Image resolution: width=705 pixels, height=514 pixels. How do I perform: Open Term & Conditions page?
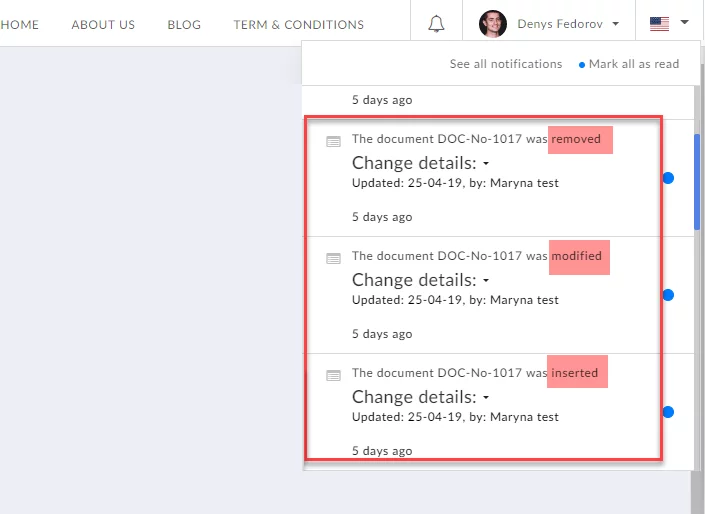coord(298,25)
